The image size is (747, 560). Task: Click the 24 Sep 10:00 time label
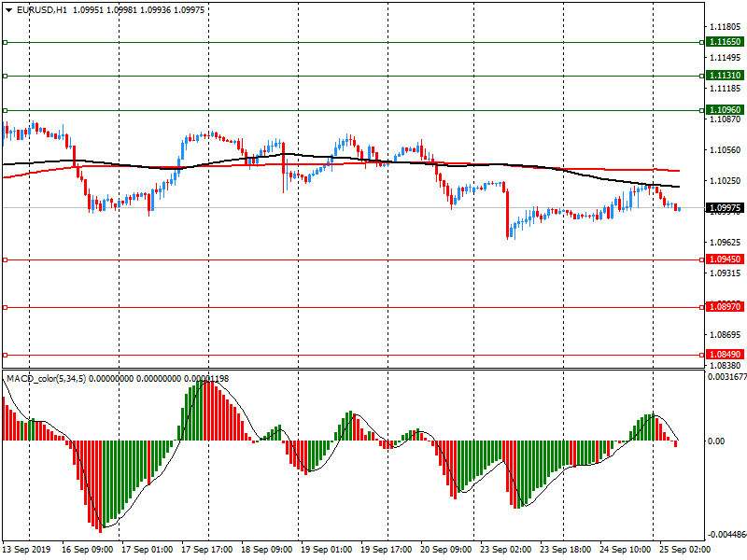tap(625, 549)
